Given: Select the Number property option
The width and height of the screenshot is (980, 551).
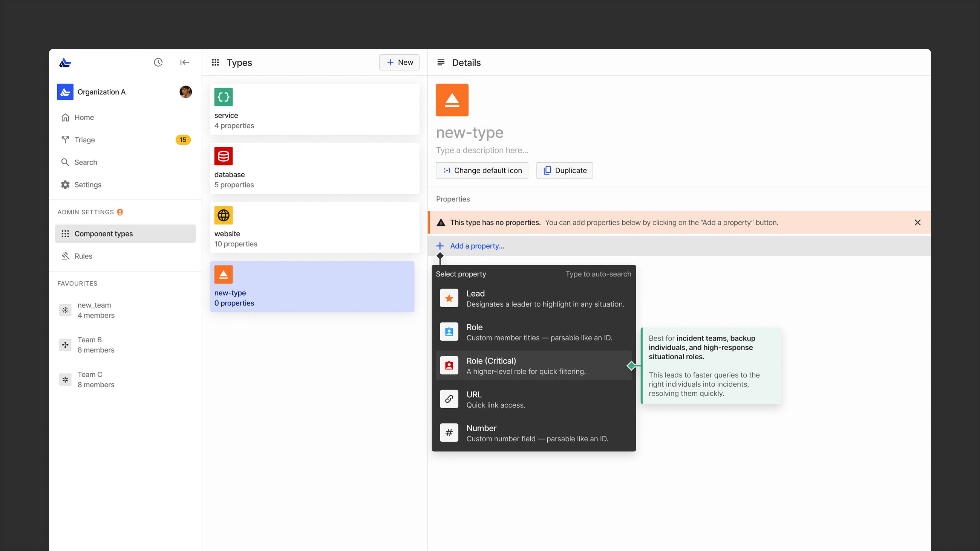Looking at the screenshot, I should point(533,433).
